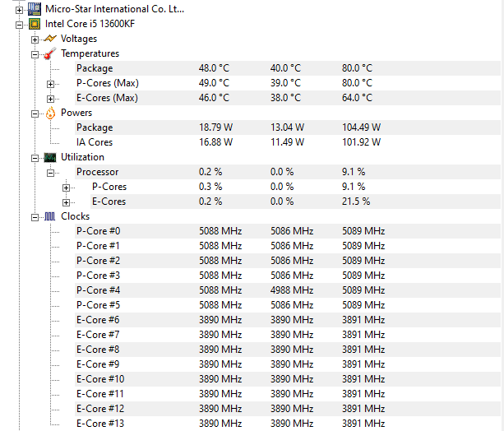The width and height of the screenshot is (504, 431).
Task: Collapse the Intel Core i5 13600KF node
Action: click(19, 25)
